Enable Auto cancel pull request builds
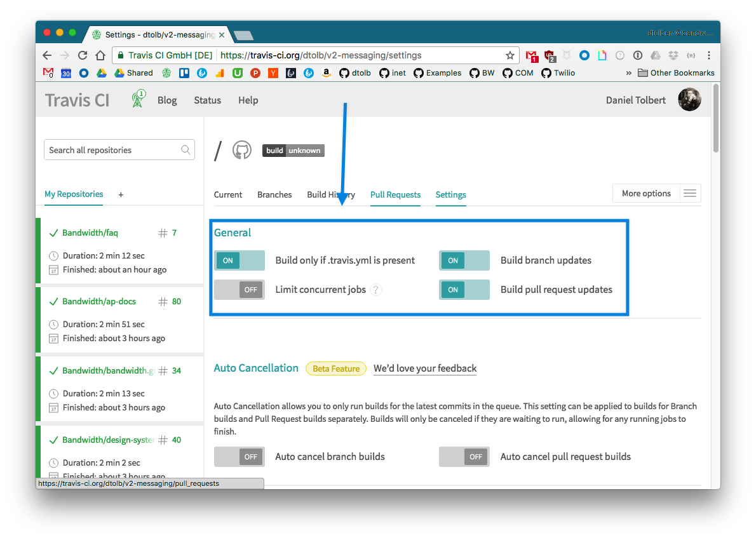 (x=464, y=457)
